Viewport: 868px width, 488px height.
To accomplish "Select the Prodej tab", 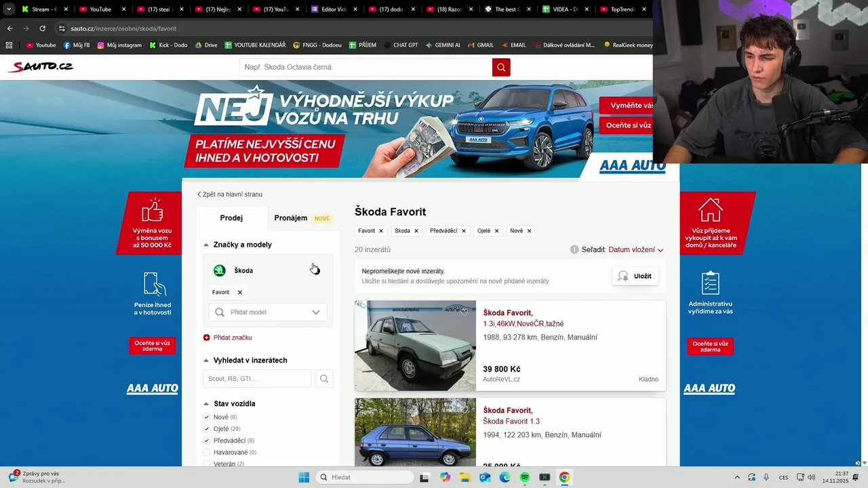I will coord(231,218).
